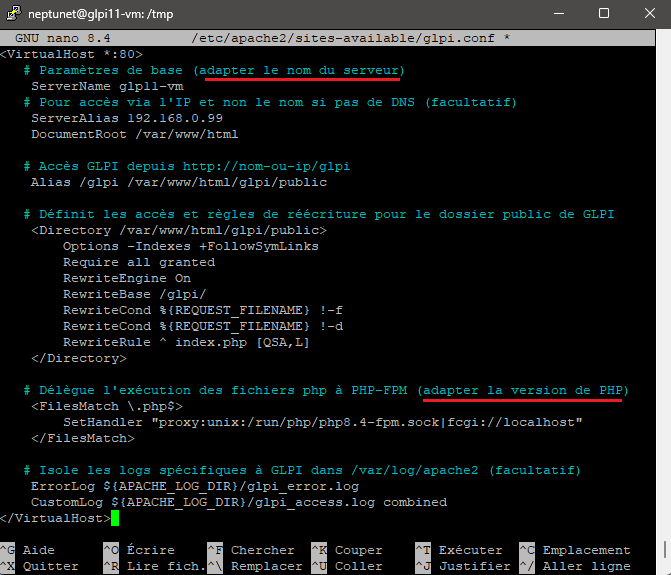Click the scrollbar up arrow
This screenshot has height=575, width=671.
point(663,36)
